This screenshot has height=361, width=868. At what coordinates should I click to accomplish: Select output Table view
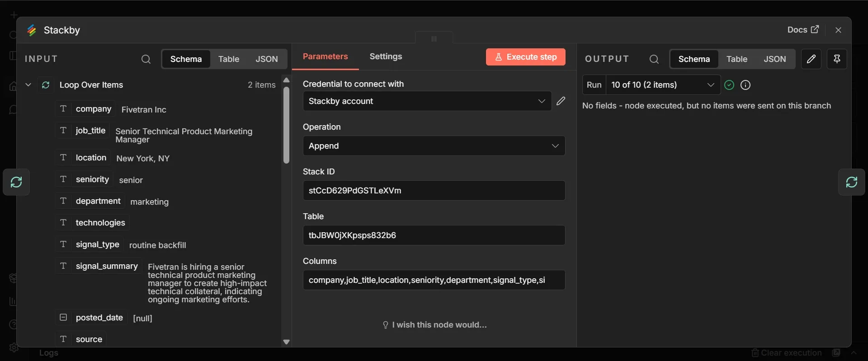pyautogui.click(x=737, y=59)
